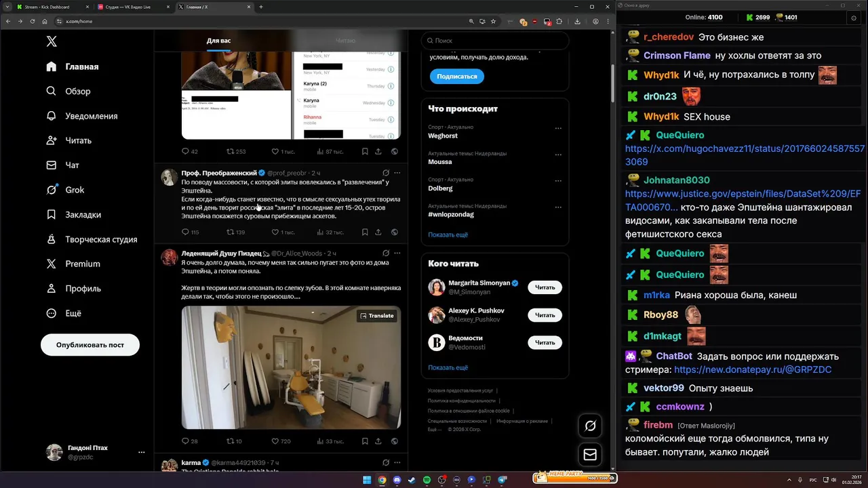The height and width of the screenshot is (488, 868).
Task: Open more options on Леденящий Душу post
Action: coord(397,253)
